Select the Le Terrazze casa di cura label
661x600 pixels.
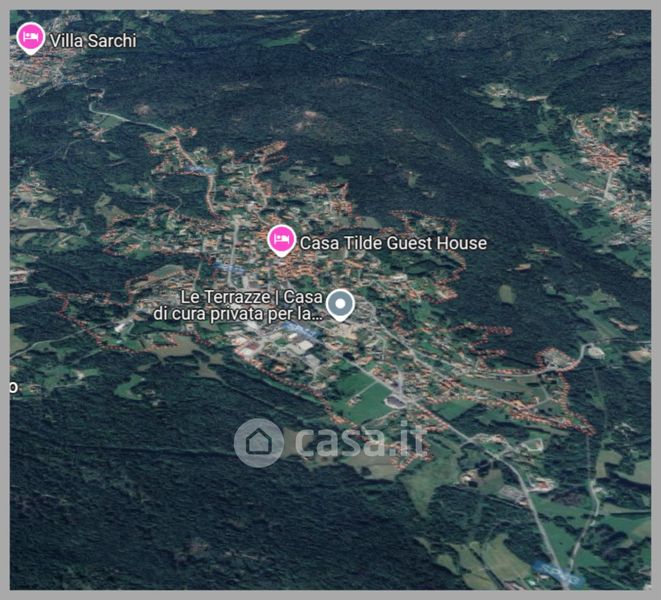238,305
